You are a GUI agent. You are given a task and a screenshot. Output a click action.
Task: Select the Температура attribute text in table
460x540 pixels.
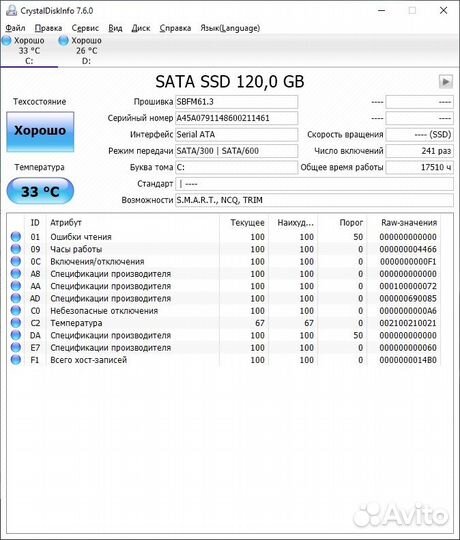[x=76, y=323]
